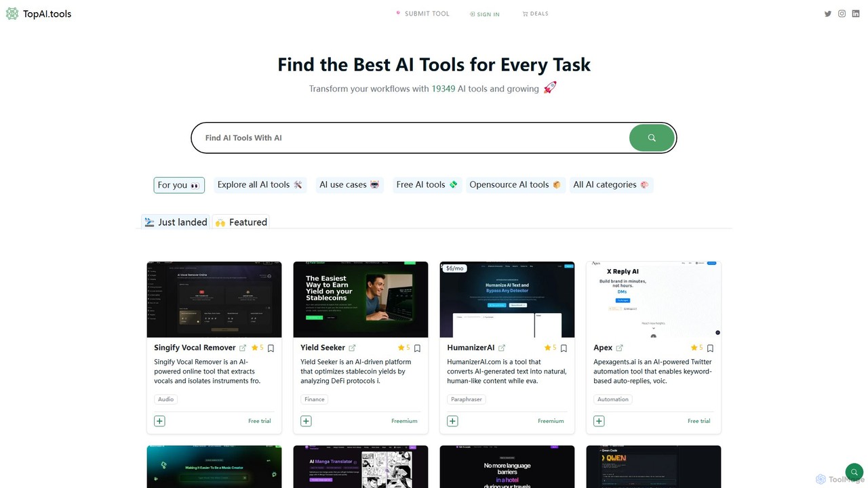The image size is (868, 488).
Task: Bookmark HumanizerAI tool
Action: pyautogui.click(x=564, y=348)
